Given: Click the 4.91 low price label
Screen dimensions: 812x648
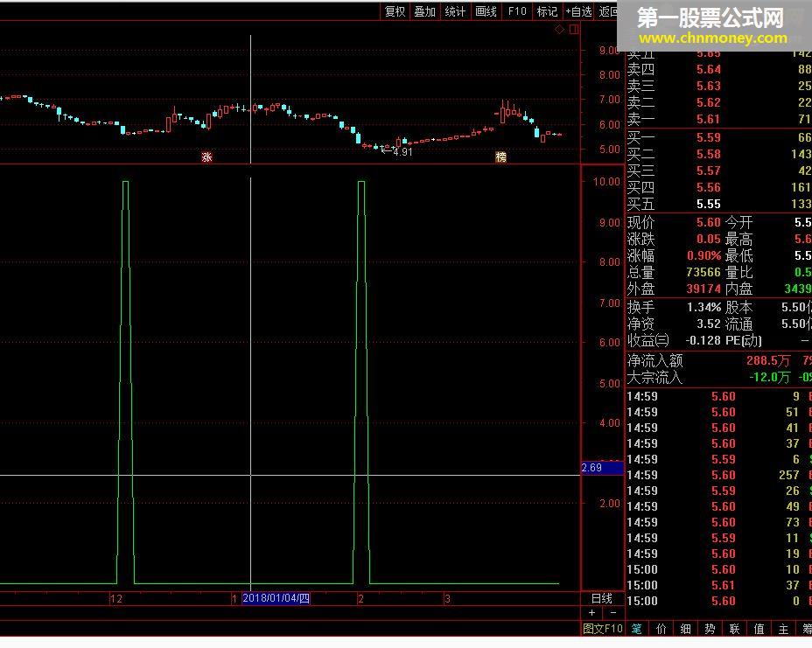Looking at the screenshot, I should click(402, 152).
